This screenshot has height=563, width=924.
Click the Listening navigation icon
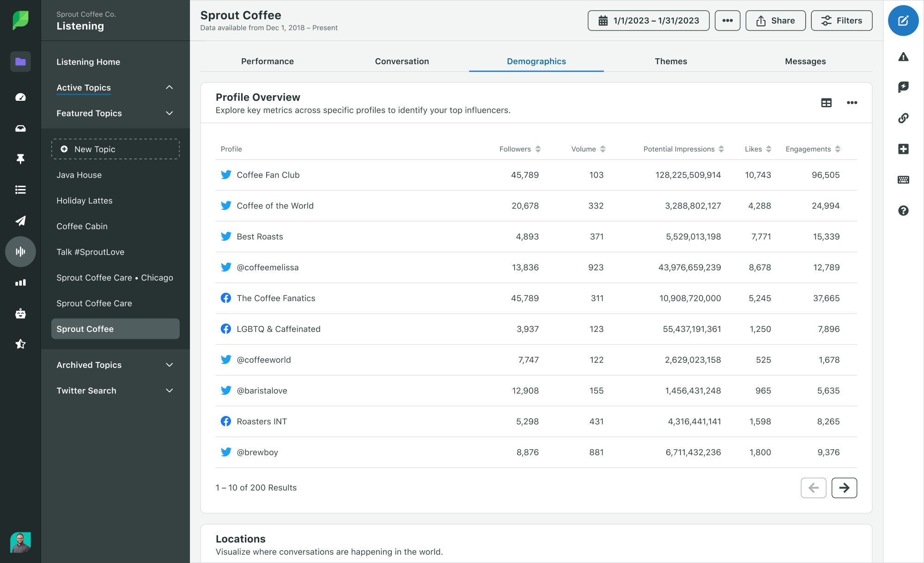[20, 251]
